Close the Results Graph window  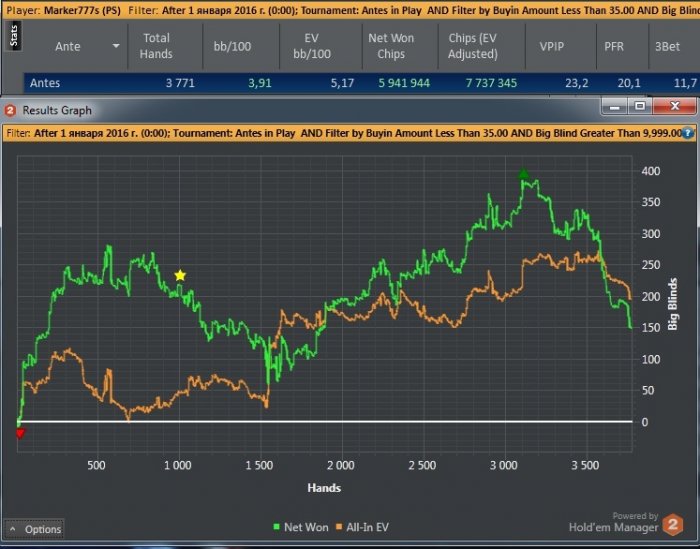coord(675,106)
